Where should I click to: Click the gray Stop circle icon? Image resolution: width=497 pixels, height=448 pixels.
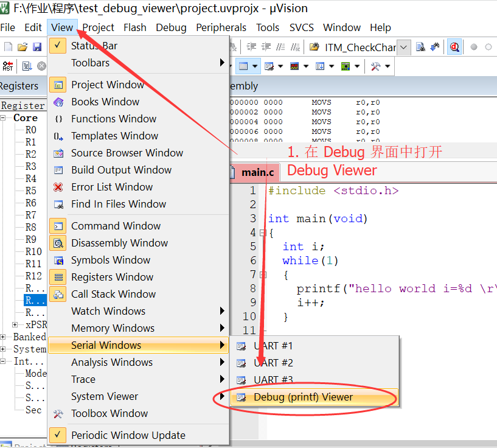41,66
